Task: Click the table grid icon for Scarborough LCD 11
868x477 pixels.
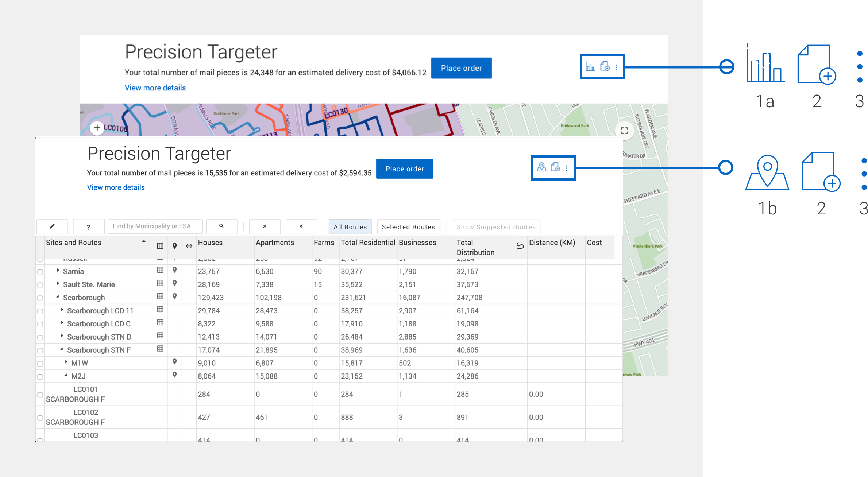Action: (x=160, y=310)
